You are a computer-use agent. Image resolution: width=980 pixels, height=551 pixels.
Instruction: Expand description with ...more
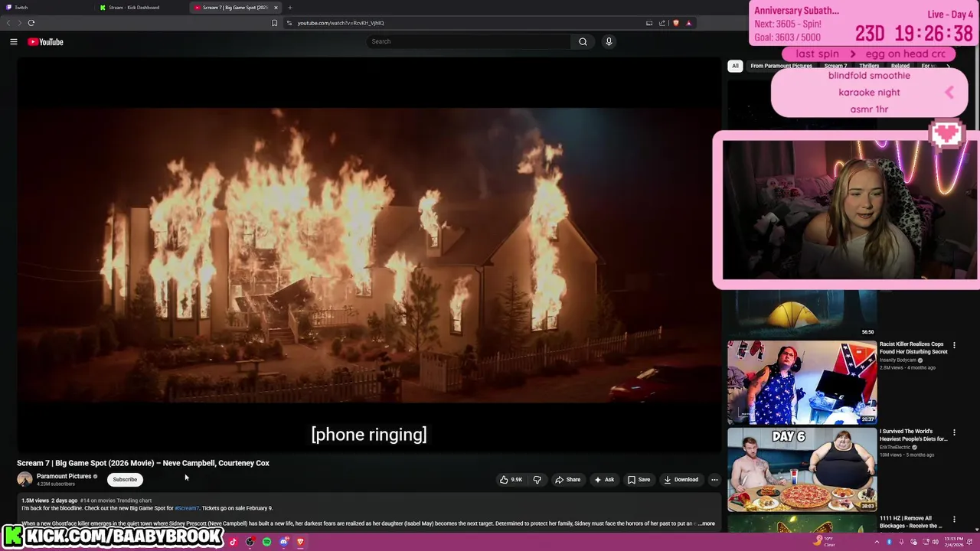(x=707, y=524)
